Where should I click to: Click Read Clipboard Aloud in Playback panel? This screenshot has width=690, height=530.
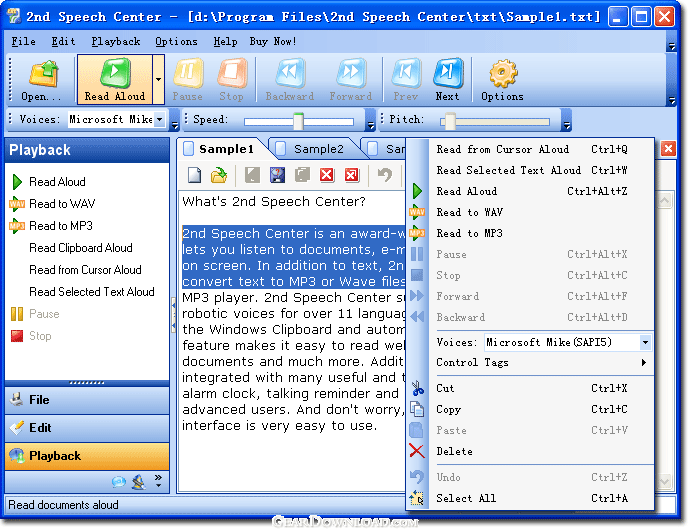click(x=81, y=248)
